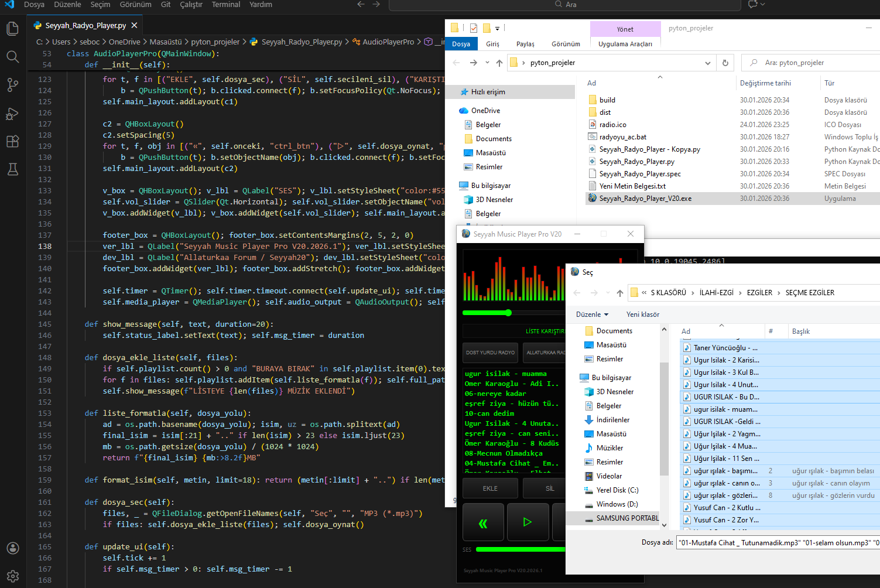880x588 pixels.
Task: Open the Testing flask view
Action: click(x=12, y=169)
